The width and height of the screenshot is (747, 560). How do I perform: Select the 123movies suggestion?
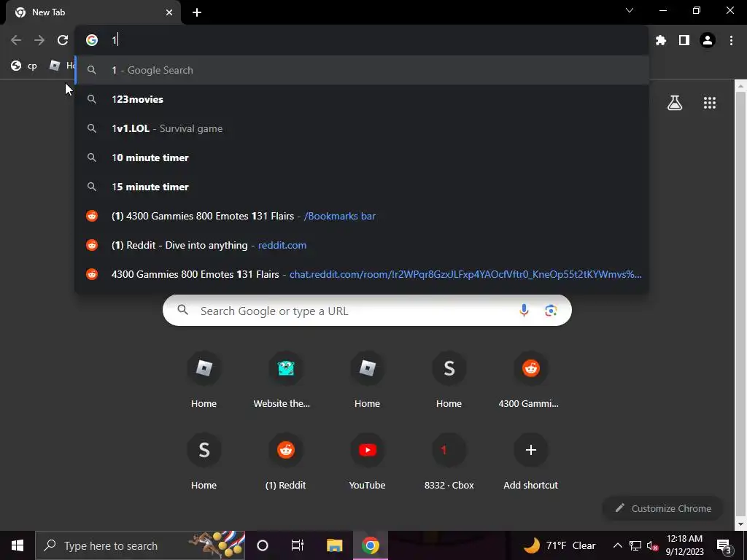362,99
